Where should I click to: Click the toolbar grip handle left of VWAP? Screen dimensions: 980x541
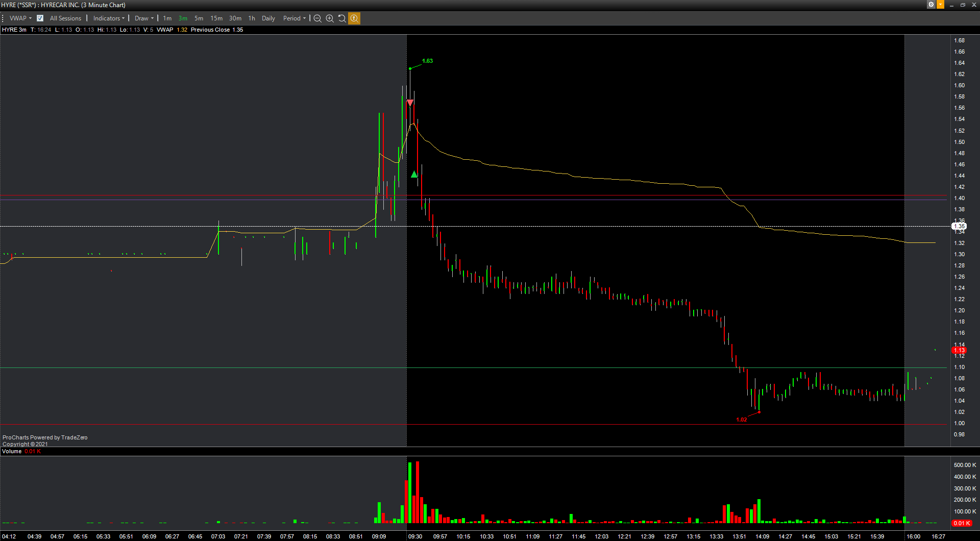click(3, 18)
